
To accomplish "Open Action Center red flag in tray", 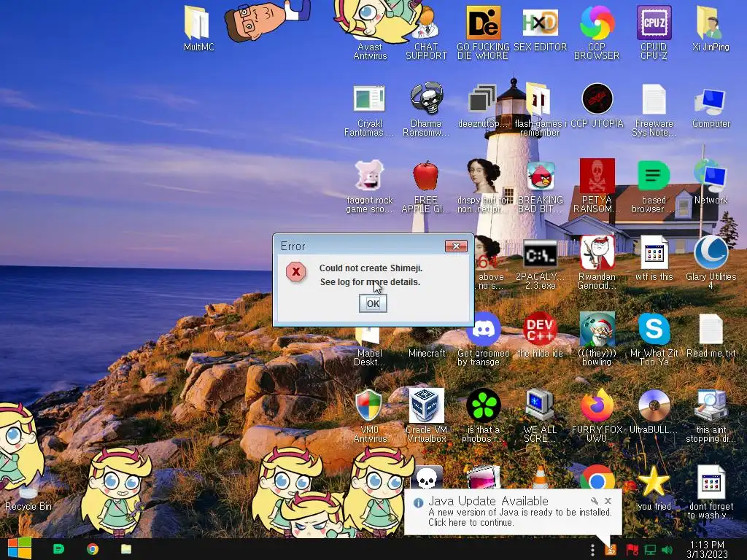I will tap(632, 550).
